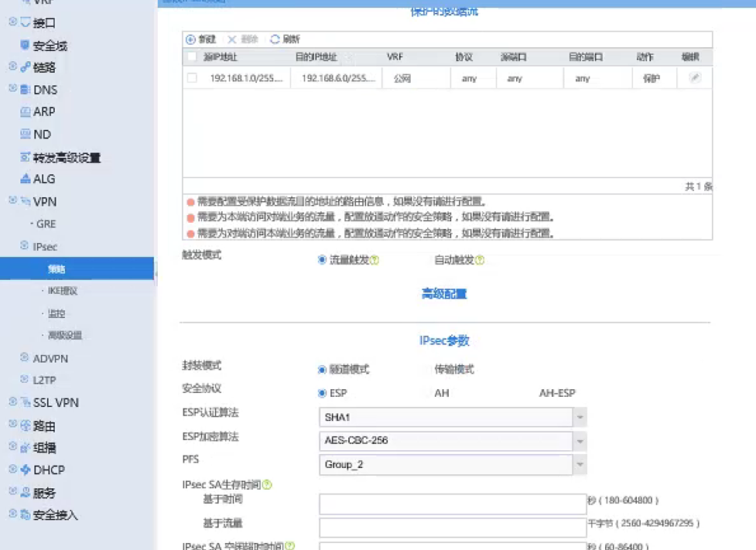The width and height of the screenshot is (756, 550).
Task: Click the 基于时间 input field
Action: point(452,504)
